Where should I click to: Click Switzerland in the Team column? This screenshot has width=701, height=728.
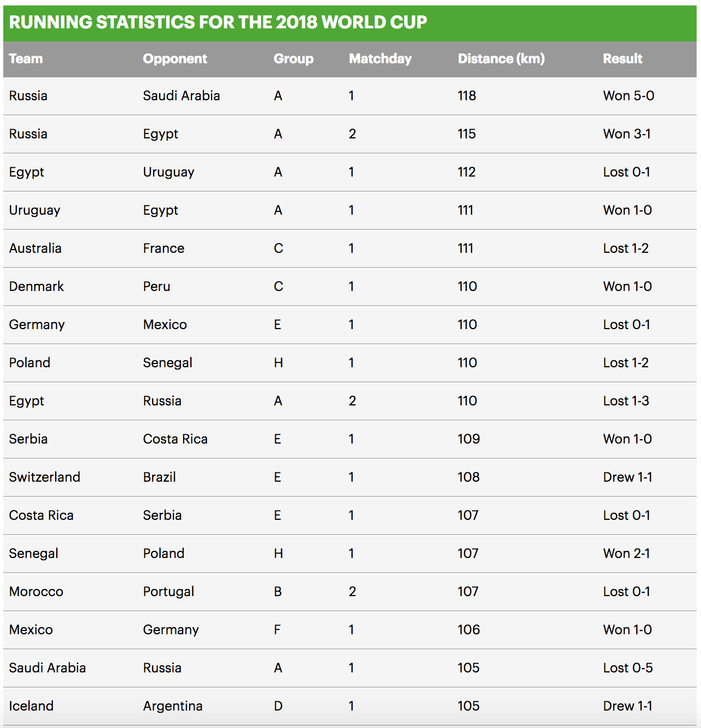pos(45,477)
